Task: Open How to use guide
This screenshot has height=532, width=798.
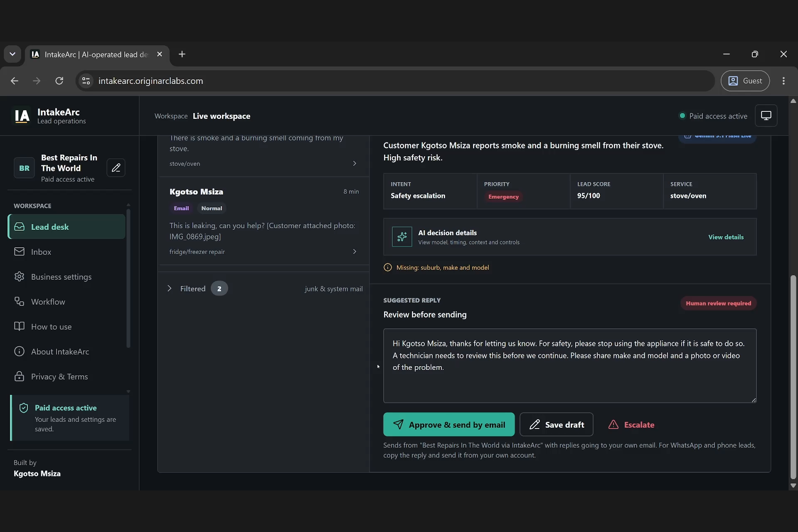Action: pos(66,326)
